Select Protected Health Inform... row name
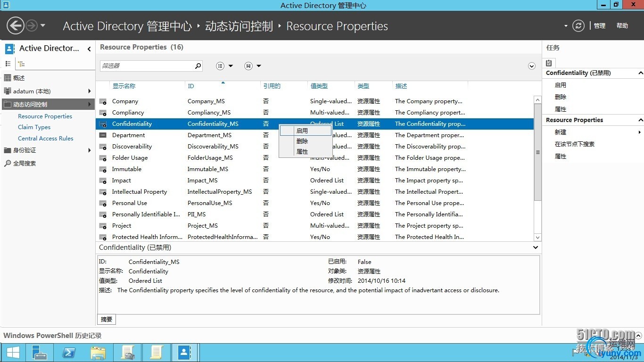Viewport: 644px width, 362px height. 147,237
